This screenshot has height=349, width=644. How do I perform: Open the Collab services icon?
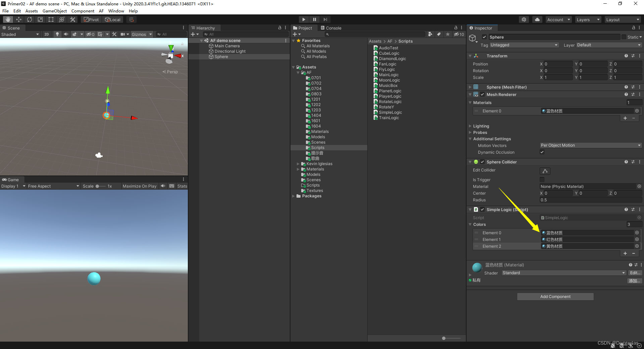point(524,19)
